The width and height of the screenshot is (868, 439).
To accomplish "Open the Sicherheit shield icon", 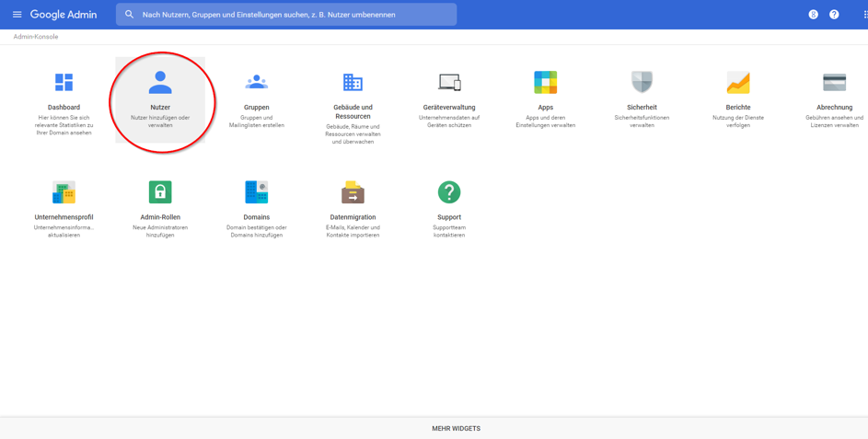I will click(x=642, y=82).
